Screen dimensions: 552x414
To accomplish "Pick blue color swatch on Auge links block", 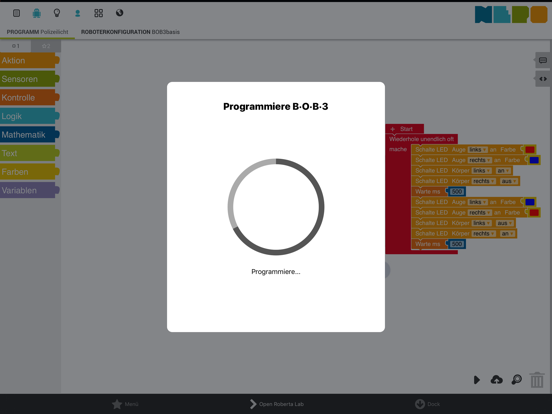I will click(530, 202).
